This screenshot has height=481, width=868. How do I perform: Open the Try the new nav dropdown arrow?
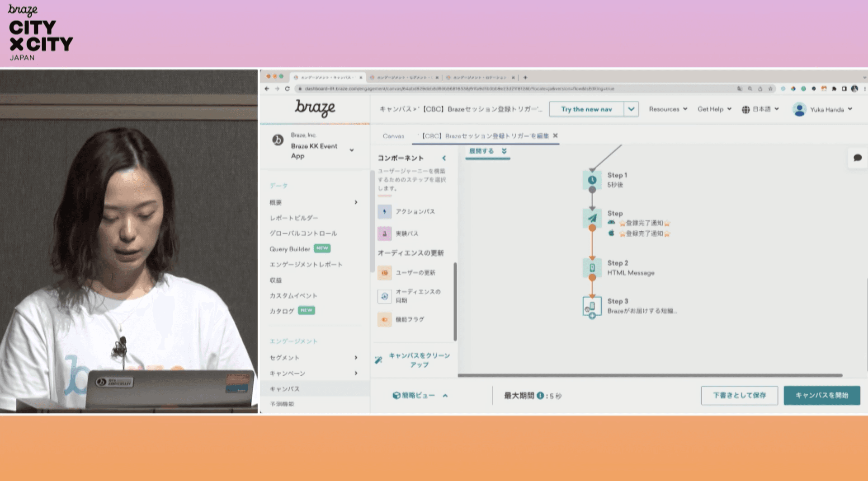pyautogui.click(x=631, y=109)
